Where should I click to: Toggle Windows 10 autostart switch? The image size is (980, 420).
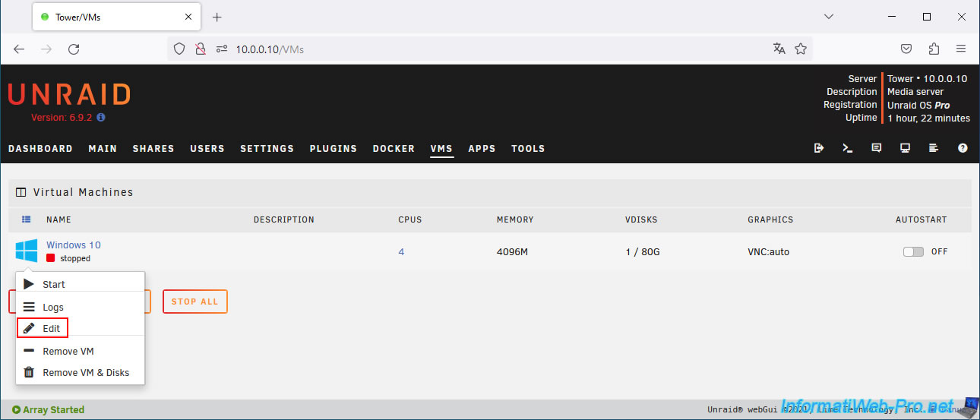[x=913, y=251]
